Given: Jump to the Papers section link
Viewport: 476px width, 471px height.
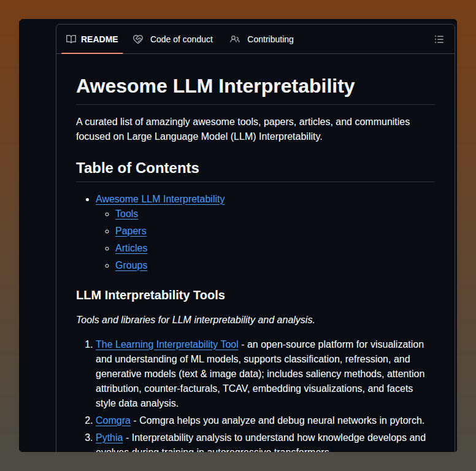Looking at the screenshot, I should pyautogui.click(x=131, y=231).
